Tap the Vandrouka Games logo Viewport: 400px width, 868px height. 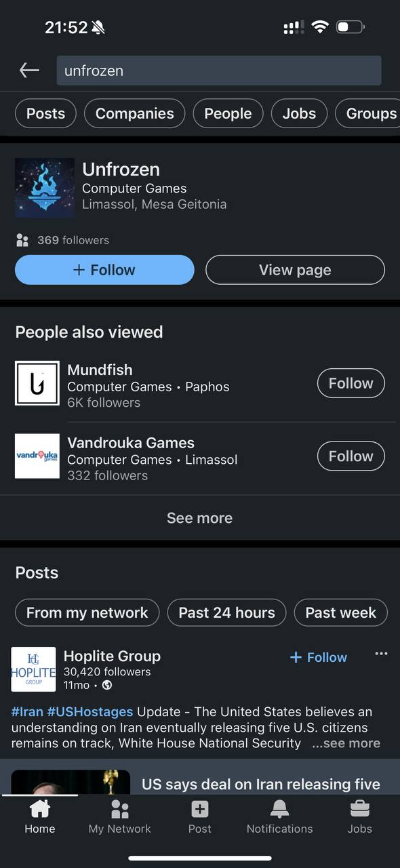(37, 456)
